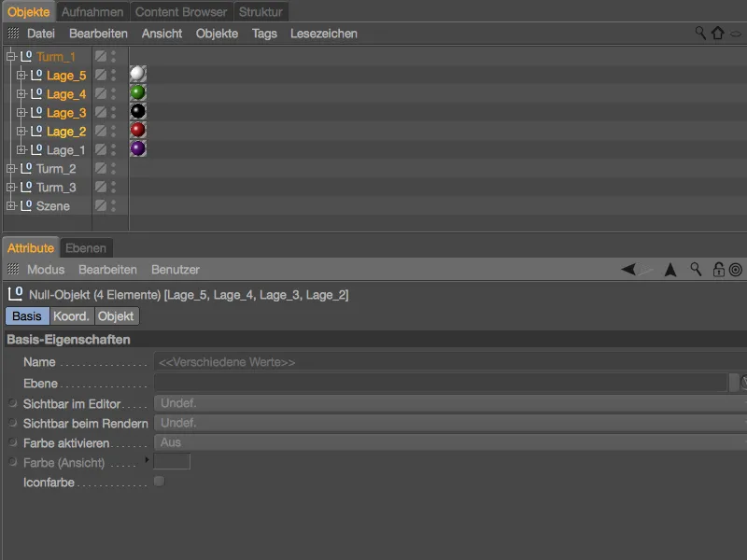Screen dimensions: 747x560
Task: Click the layer square of Szene
Action: pyautogui.click(x=101, y=205)
